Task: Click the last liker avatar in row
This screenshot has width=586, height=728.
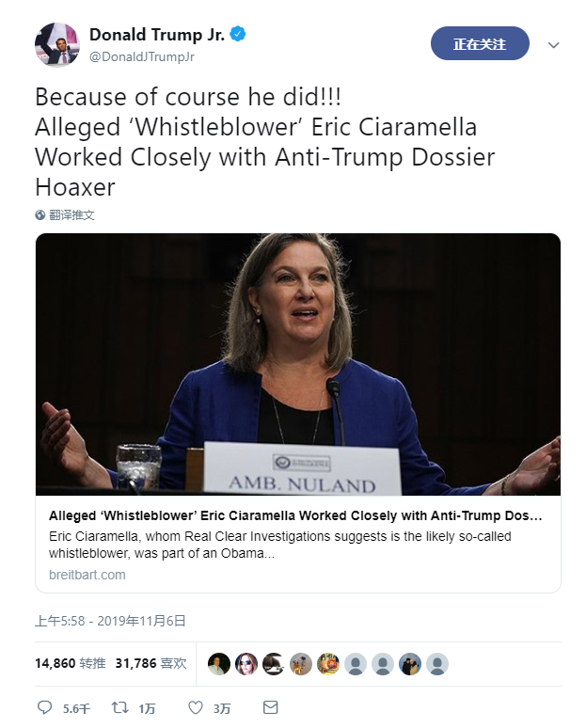Action: tap(436, 663)
